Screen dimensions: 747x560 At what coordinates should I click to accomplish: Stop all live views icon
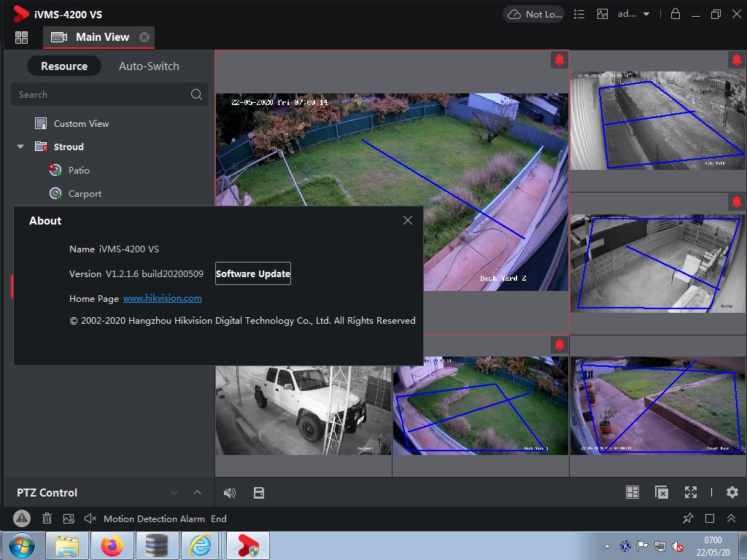[x=662, y=492]
